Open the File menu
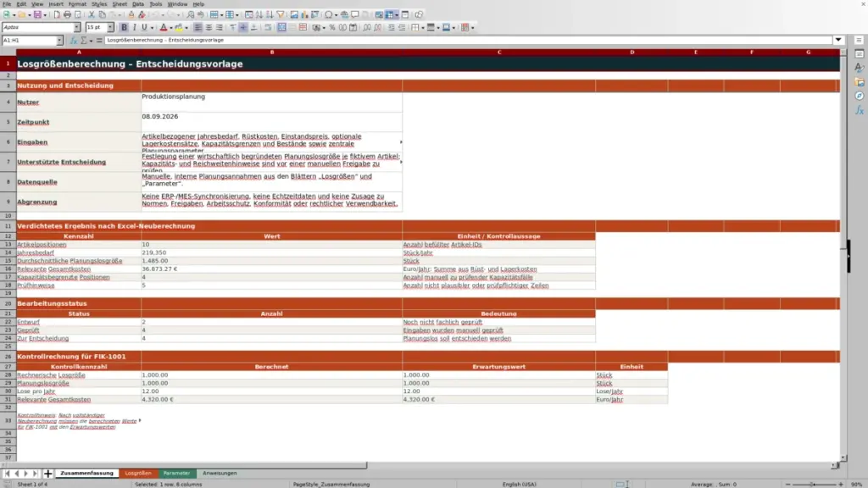 pos(7,4)
